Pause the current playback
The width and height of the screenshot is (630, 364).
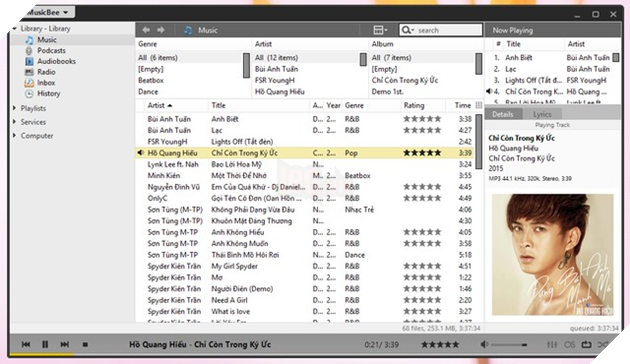tap(45, 344)
